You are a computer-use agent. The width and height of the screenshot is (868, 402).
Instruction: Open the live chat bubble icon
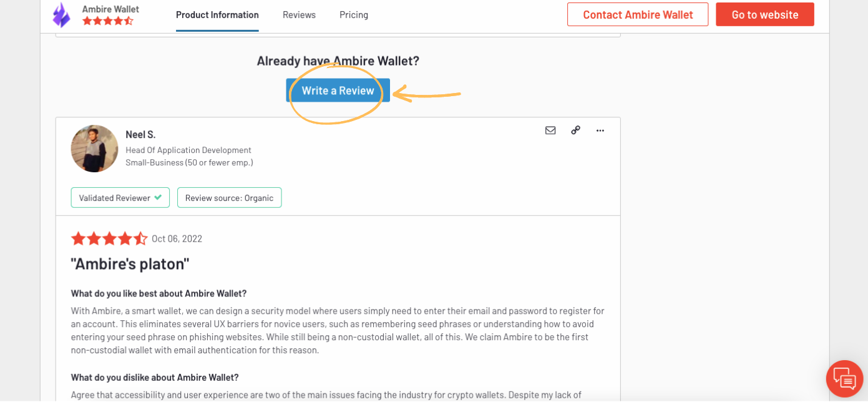(844, 379)
